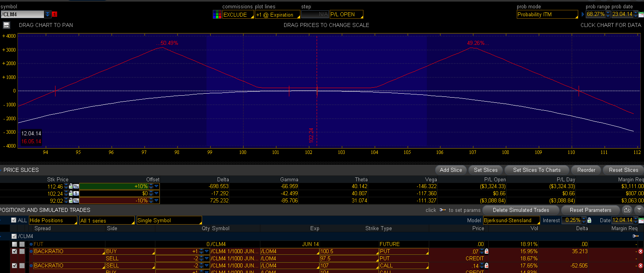Image resolution: width=644 pixels, height=273 pixels.
Task: Open the Hide Positions selector
Action: (x=53, y=220)
